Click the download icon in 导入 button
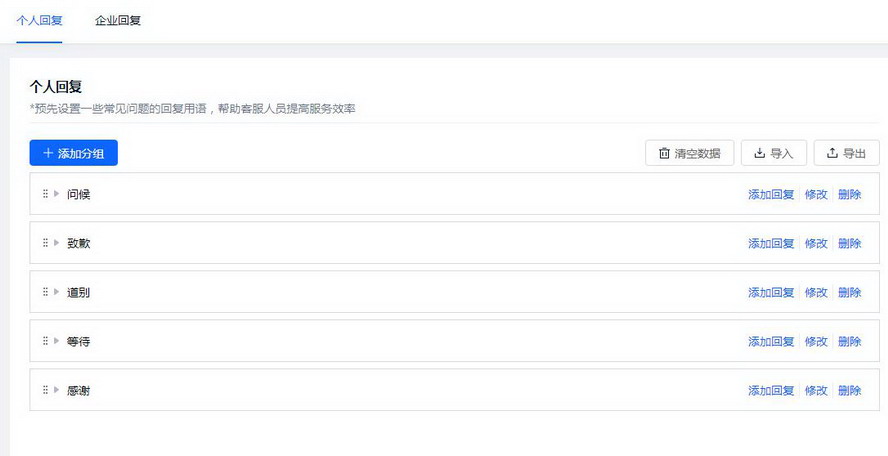Screen dimensions: 888x456 point(759,153)
